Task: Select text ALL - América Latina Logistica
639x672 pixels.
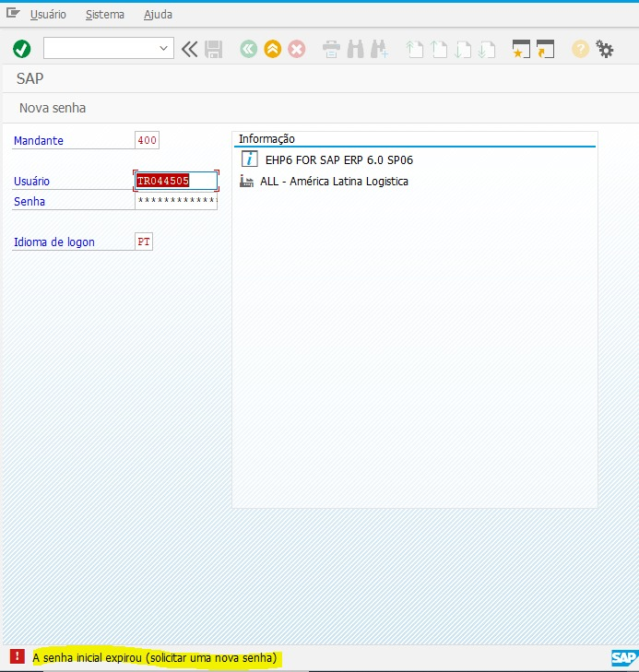Action: [334, 182]
